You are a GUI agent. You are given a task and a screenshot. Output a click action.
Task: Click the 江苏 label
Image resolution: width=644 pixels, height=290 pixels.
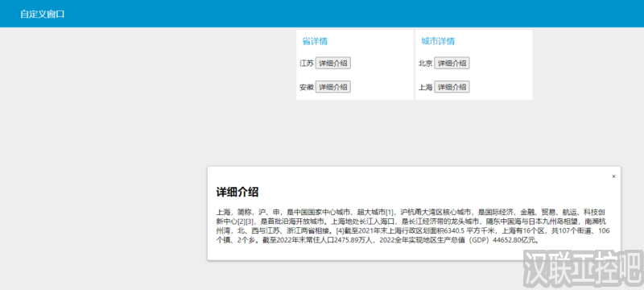(x=307, y=64)
